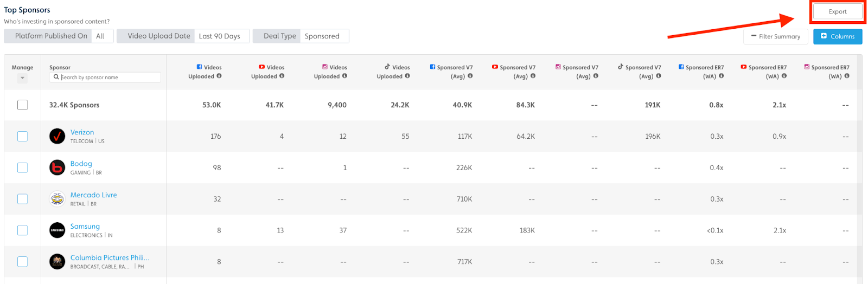Tick the checkbox for Samsung row
Screen dimensions: 868x284
coord(22,230)
